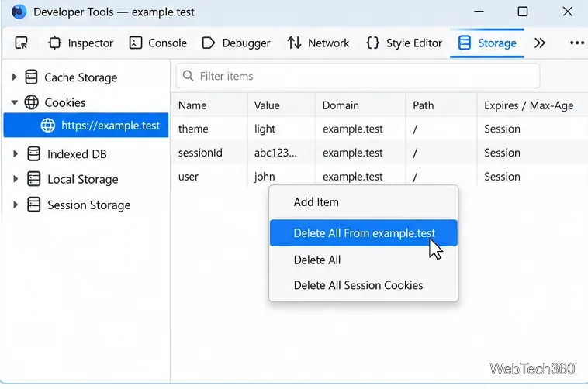Viewport: 588px width, 389px height.
Task: Switch to the Style Editor tab
Action: 404,43
